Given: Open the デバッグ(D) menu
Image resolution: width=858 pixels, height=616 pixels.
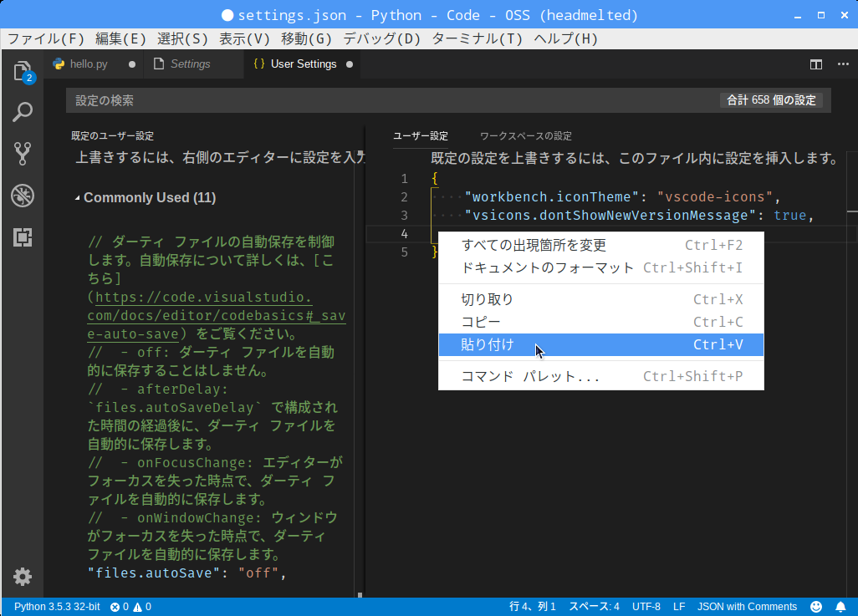Looking at the screenshot, I should (382, 38).
